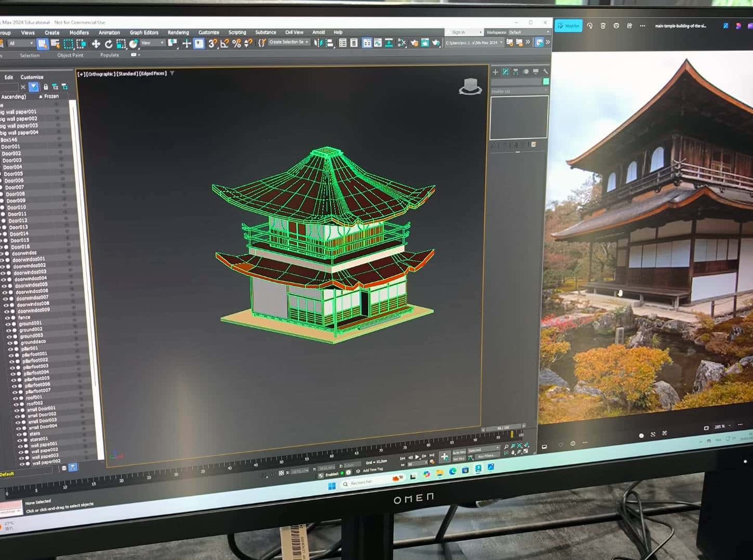Click the green object color swatch
Image resolution: width=753 pixels, height=560 pixels.
coord(546,82)
